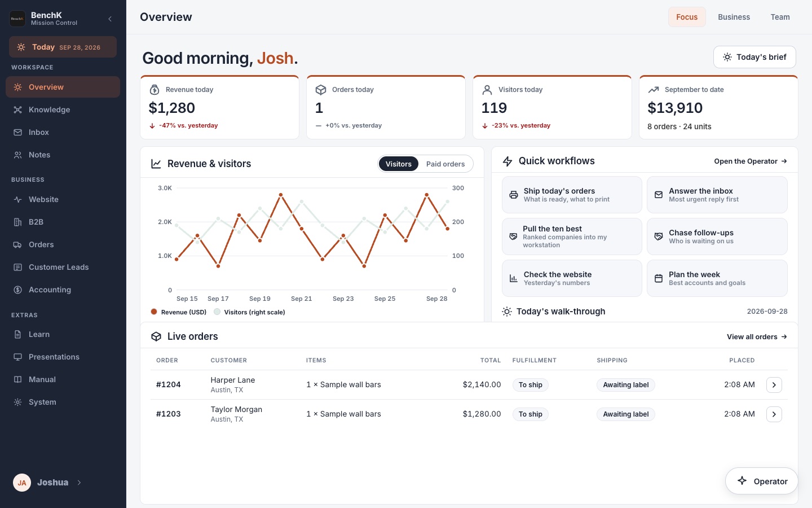Click the Awaiting label badge for #1203

point(626,414)
